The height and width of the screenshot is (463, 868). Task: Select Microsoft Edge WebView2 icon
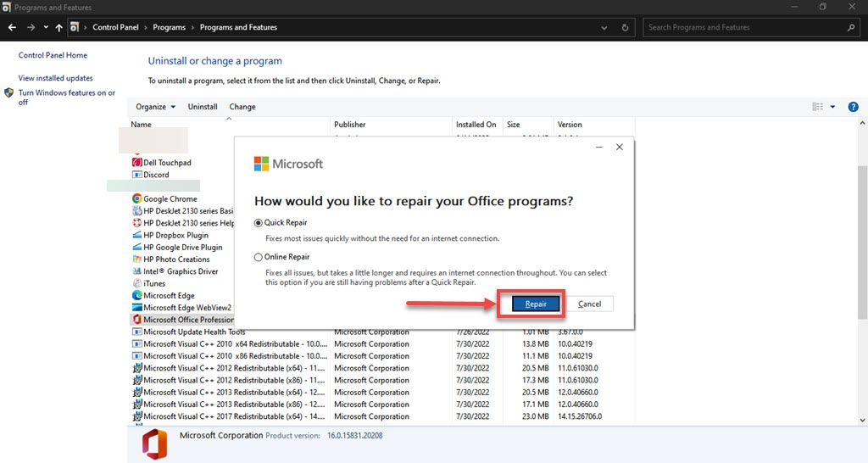(136, 307)
